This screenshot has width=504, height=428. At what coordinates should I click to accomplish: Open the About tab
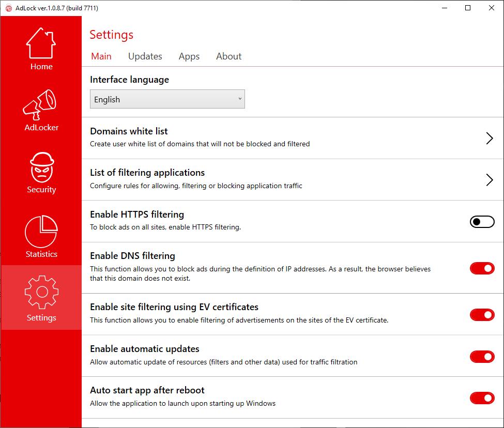point(228,56)
